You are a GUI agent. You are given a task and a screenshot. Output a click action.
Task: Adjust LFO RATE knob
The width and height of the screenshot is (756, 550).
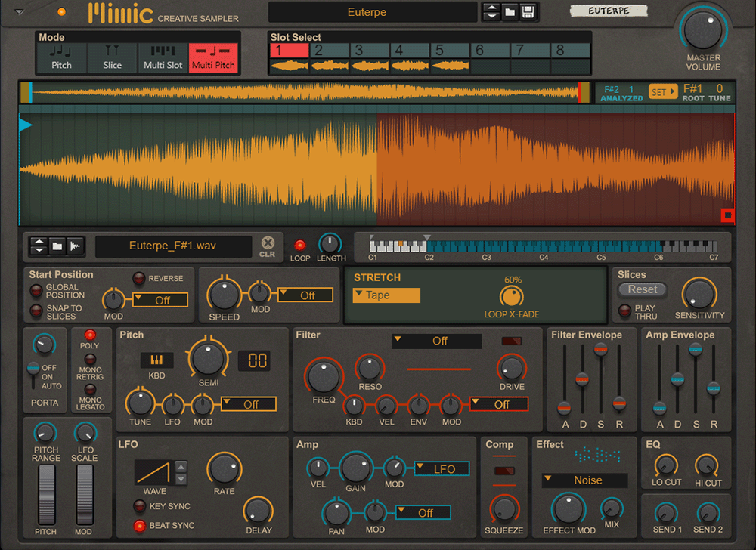(224, 470)
